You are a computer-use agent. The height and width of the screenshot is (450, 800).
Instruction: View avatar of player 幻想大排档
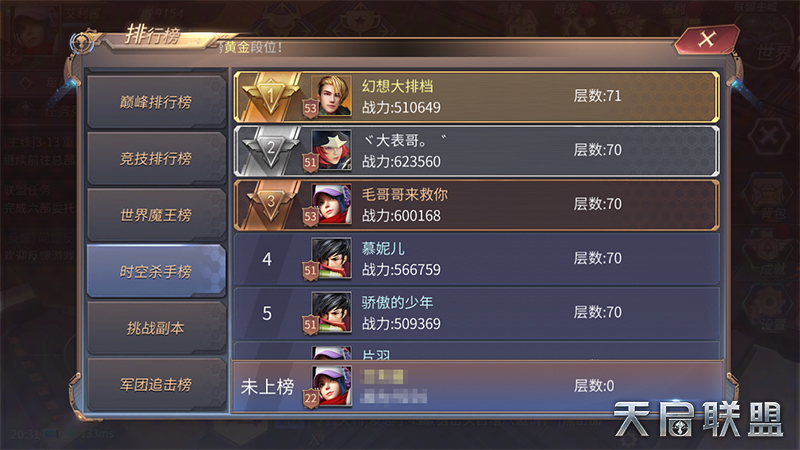[x=332, y=96]
